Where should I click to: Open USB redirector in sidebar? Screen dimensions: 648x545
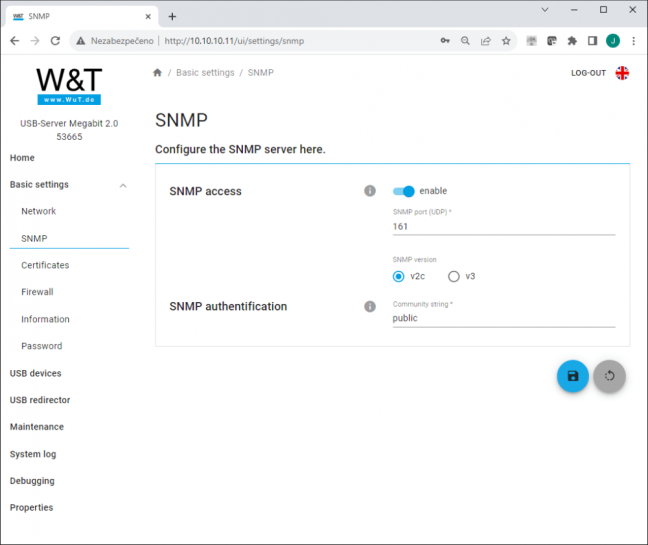pyautogui.click(x=40, y=400)
